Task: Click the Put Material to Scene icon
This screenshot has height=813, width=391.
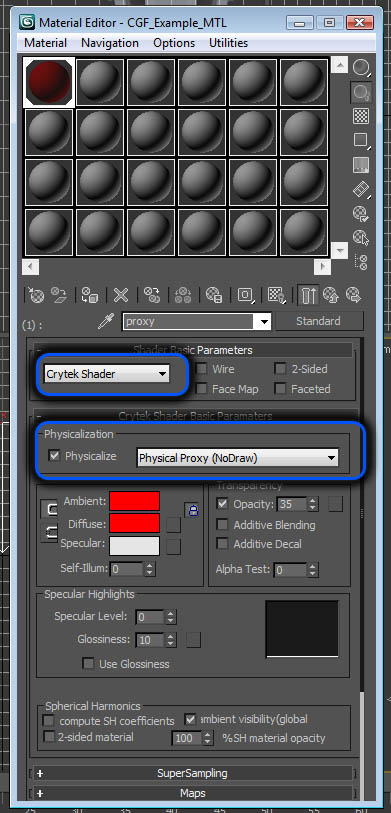Action: point(59,296)
